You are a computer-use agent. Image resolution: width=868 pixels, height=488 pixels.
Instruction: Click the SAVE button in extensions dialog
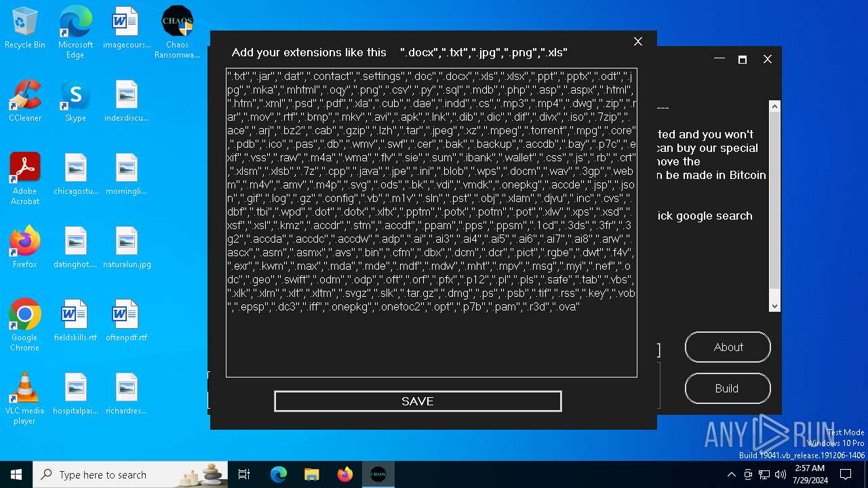pos(418,401)
